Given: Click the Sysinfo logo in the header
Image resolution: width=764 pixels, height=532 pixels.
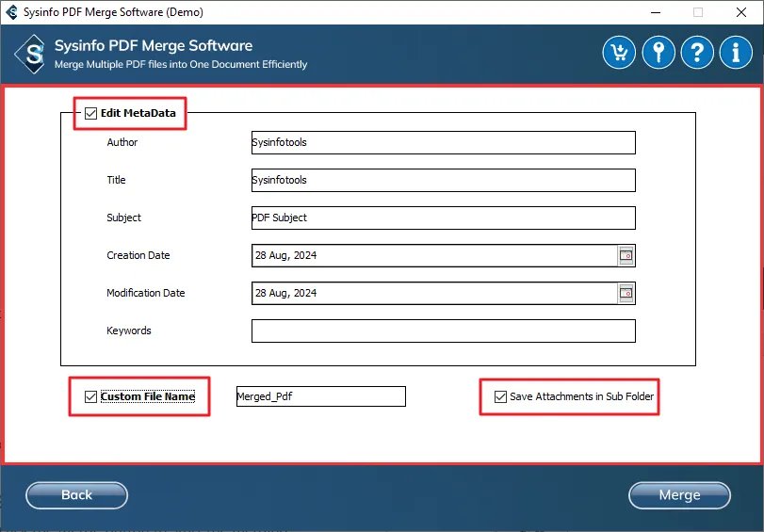Looking at the screenshot, I should coord(31,54).
